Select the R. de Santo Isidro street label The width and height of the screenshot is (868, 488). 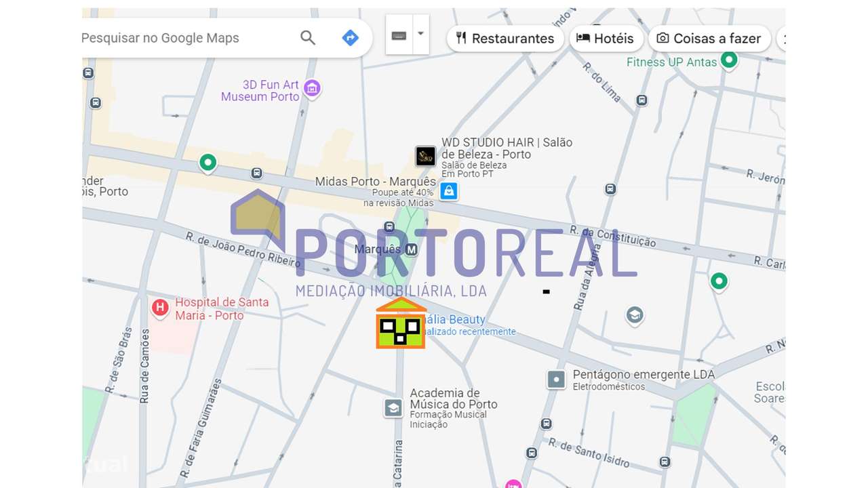[589, 453]
